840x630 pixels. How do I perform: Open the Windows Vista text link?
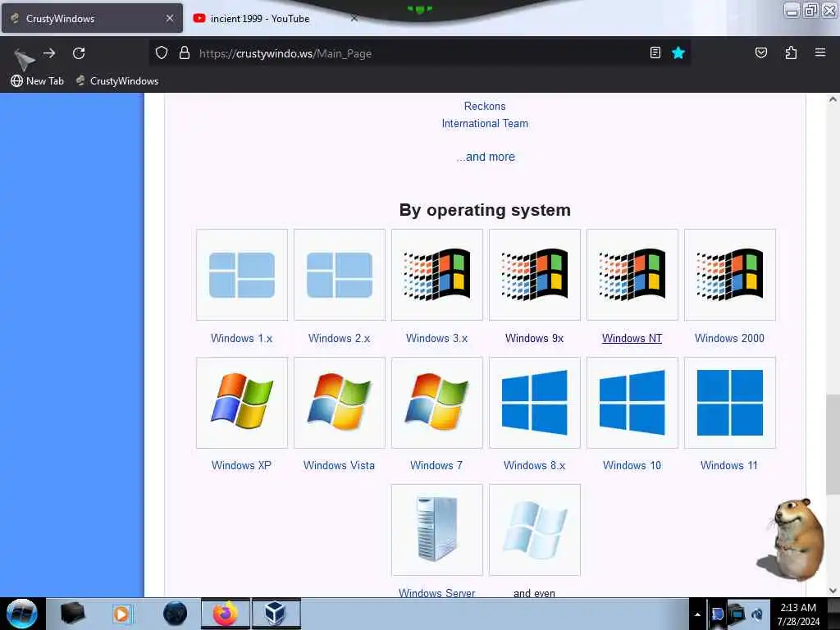(339, 465)
